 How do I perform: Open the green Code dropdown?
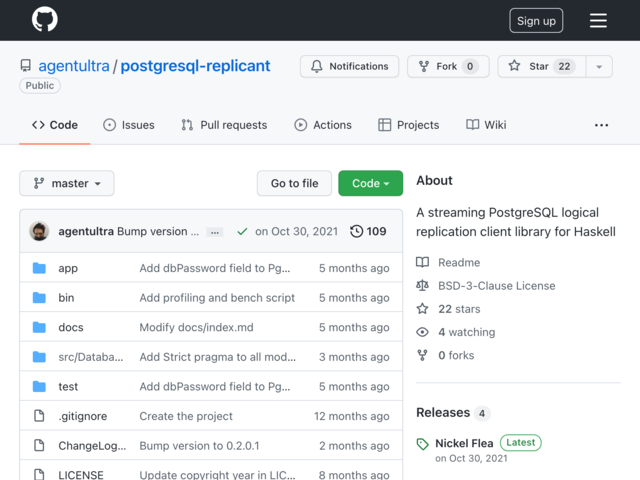click(371, 183)
